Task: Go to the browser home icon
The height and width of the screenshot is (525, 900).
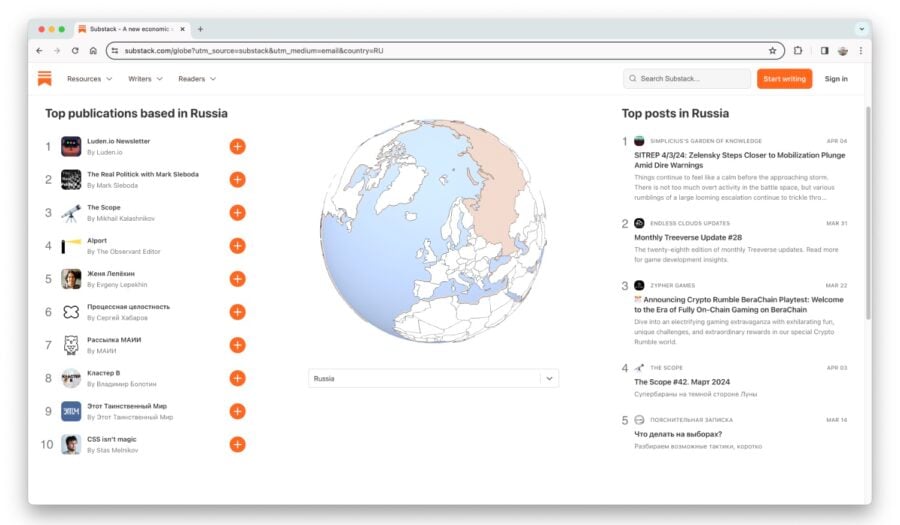Action: click(x=93, y=50)
